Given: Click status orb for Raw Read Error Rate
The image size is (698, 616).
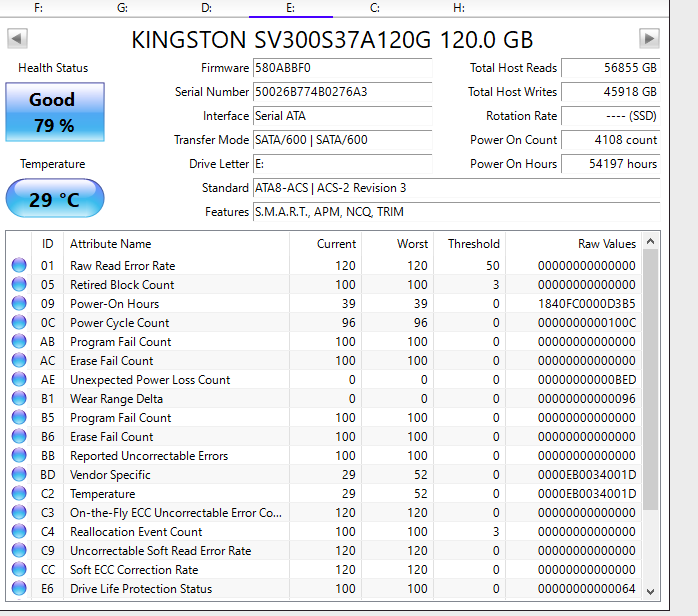Looking at the screenshot, I should point(19,265).
